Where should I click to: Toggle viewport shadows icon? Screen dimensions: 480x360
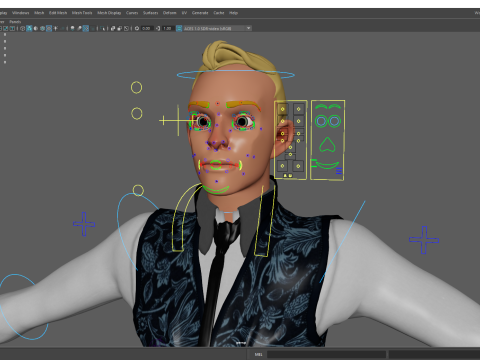(x=62, y=28)
